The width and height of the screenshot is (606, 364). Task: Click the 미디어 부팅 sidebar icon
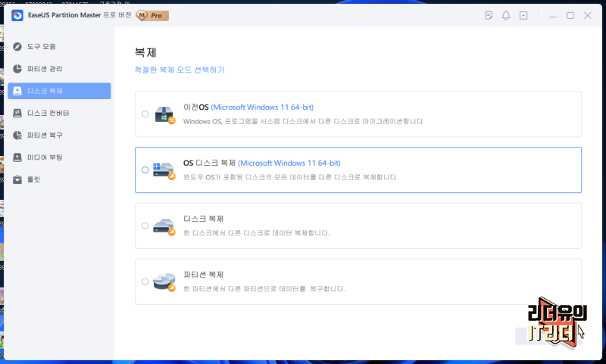point(17,157)
